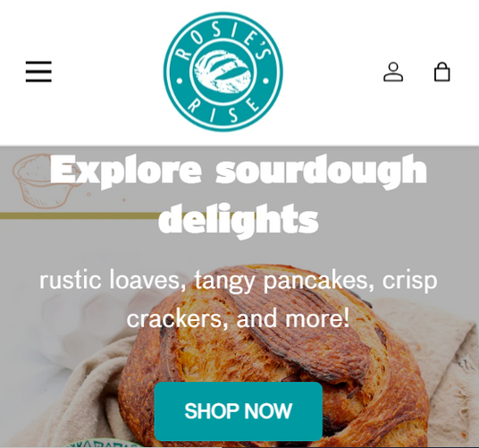Click the word "delights" in the headline
This screenshot has width=479, height=448.
click(239, 219)
